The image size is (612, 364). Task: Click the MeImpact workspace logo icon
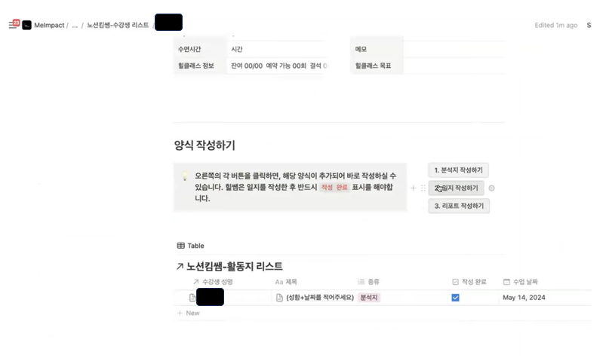26,26
